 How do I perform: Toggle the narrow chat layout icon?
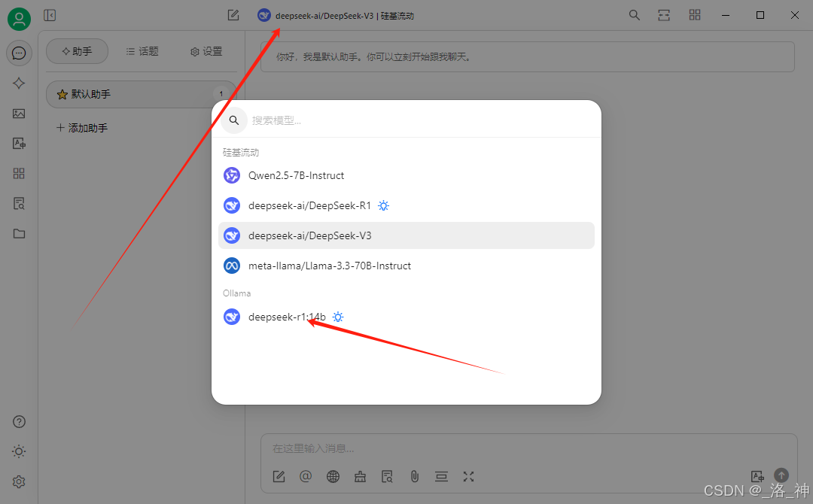(664, 15)
